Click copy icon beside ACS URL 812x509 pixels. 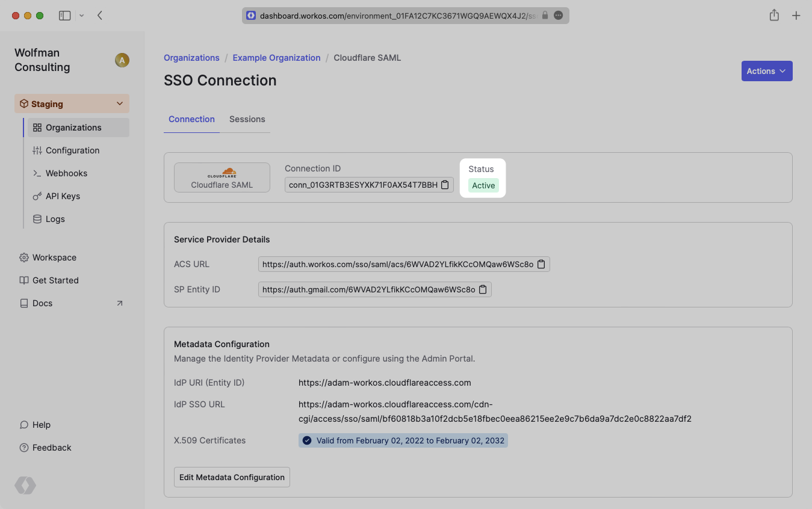541,264
